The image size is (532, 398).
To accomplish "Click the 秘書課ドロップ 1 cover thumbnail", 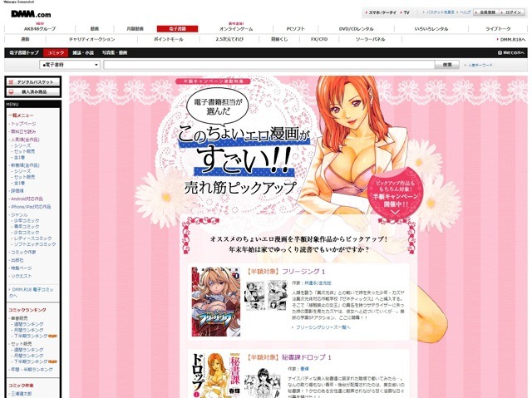I will [216, 376].
